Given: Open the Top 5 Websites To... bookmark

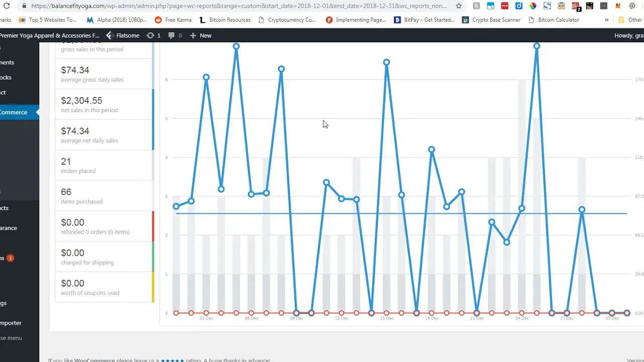Looking at the screenshot, I should 48,20.
